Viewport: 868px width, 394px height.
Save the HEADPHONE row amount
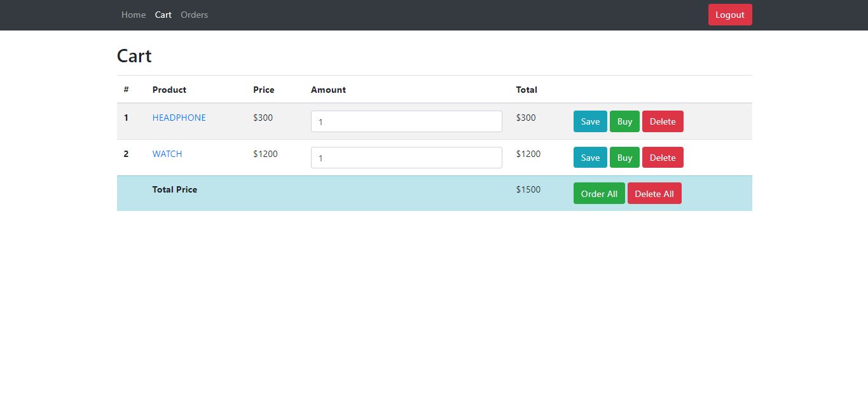click(x=590, y=121)
